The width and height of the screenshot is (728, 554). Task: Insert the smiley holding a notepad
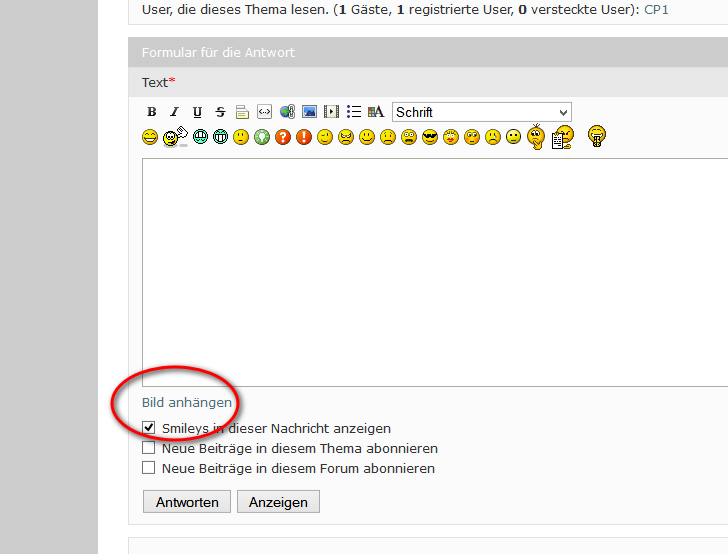pos(563,137)
